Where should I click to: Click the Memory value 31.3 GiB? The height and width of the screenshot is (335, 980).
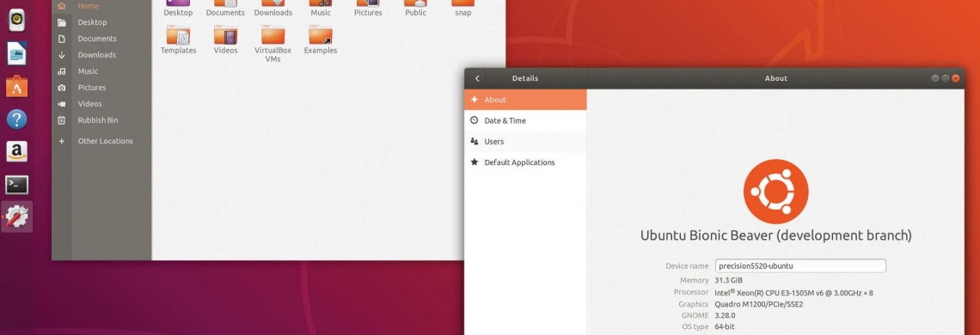729,281
